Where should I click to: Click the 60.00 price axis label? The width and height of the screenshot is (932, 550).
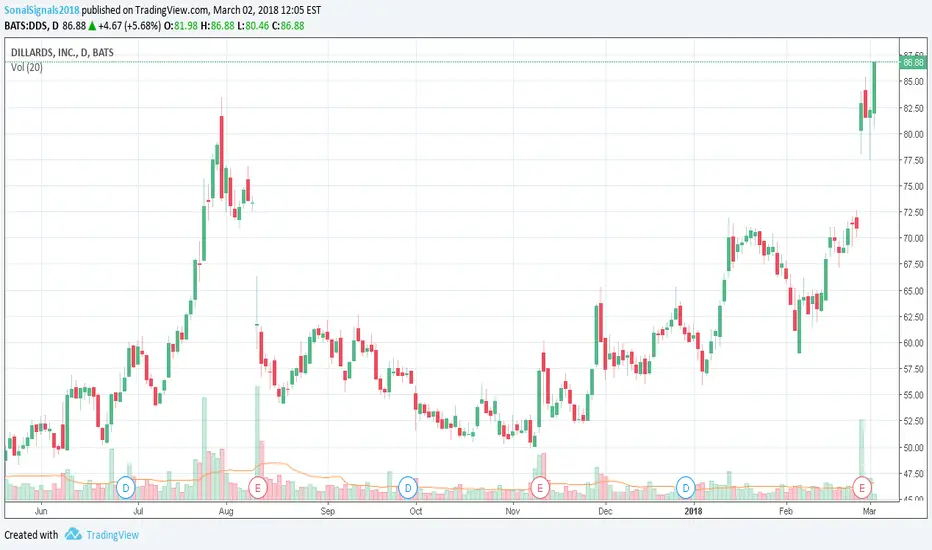point(913,343)
